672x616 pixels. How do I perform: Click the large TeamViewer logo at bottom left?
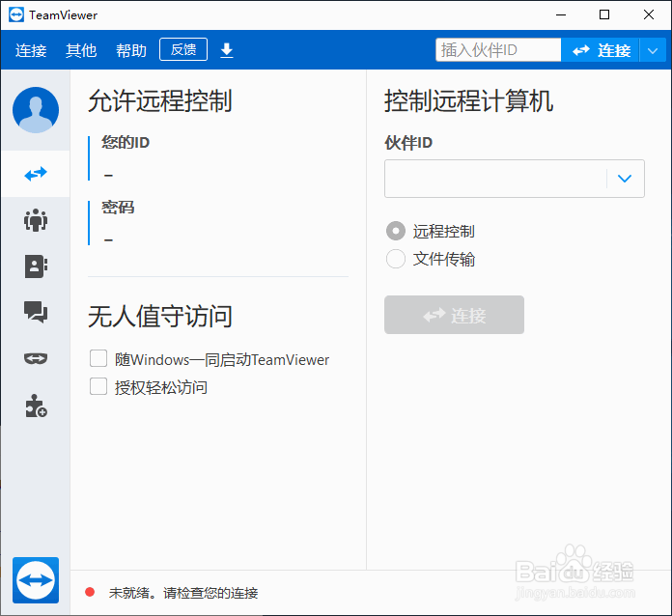(36, 580)
